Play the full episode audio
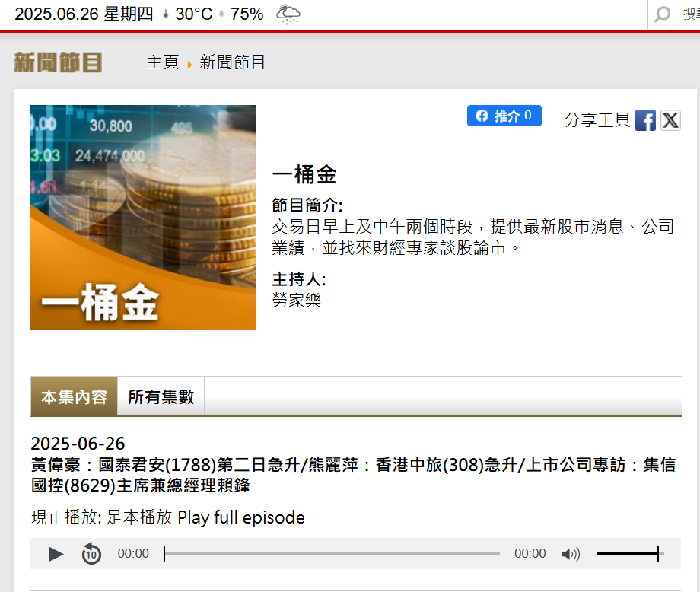 pos(56,554)
